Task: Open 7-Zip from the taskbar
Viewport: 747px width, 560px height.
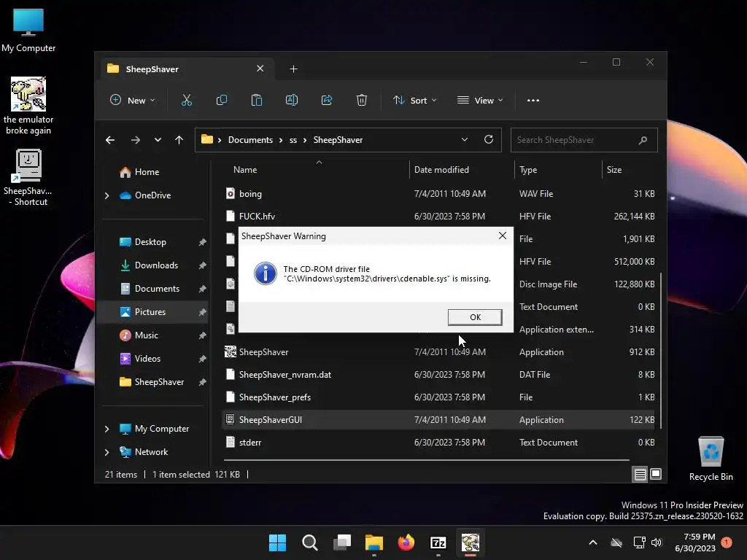Action: pos(438,542)
